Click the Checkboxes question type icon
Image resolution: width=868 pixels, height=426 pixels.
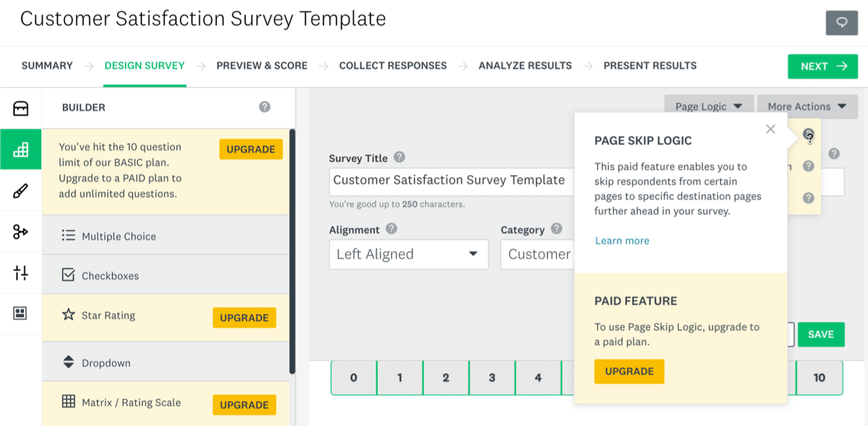click(x=68, y=275)
